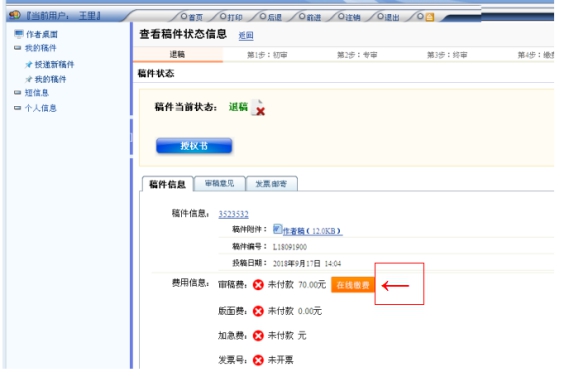This screenshot has width=570, height=377.
Task: Click the green 退稿 current status text
Action: pos(238,107)
